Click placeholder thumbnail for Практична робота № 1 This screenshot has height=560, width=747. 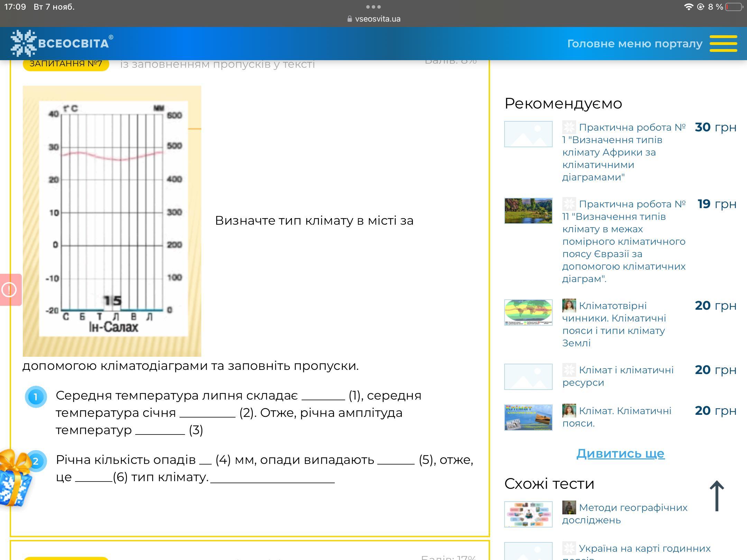528,134
